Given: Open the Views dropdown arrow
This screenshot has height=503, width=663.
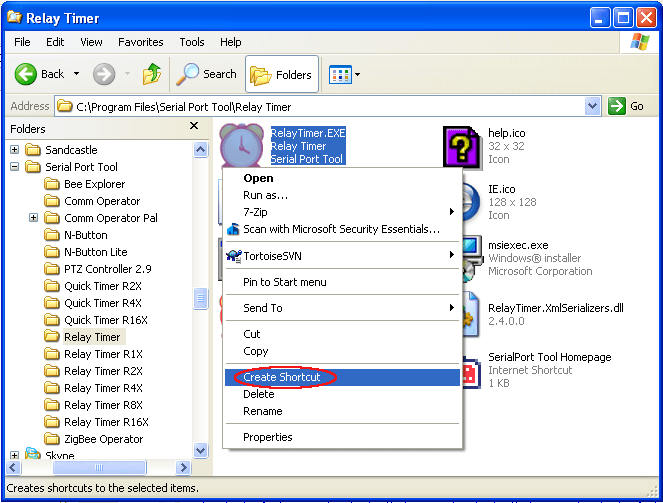Looking at the screenshot, I should [x=358, y=75].
